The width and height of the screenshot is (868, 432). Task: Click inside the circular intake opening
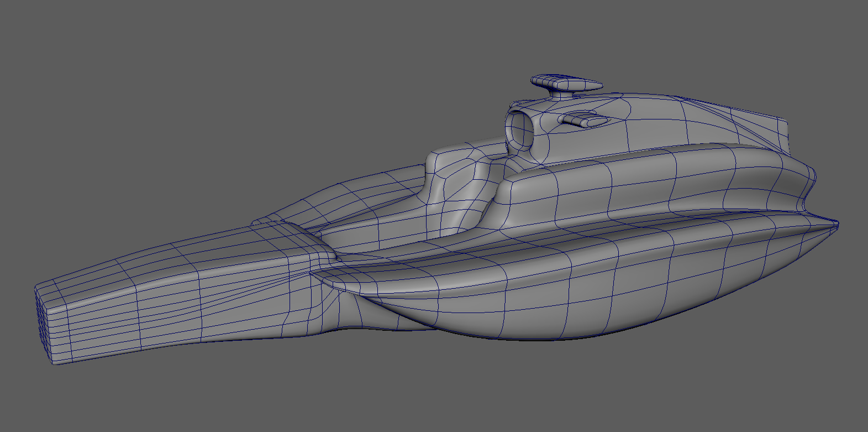click(518, 133)
